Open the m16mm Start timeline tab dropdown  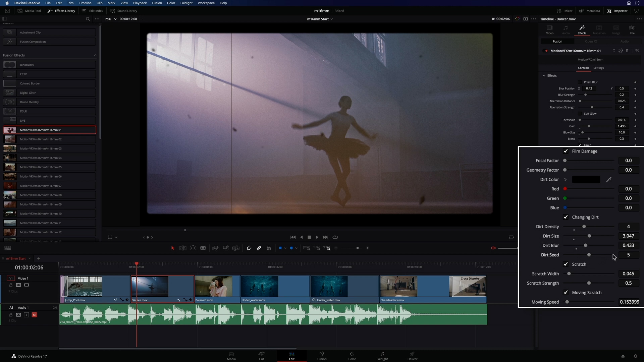pos(30,258)
